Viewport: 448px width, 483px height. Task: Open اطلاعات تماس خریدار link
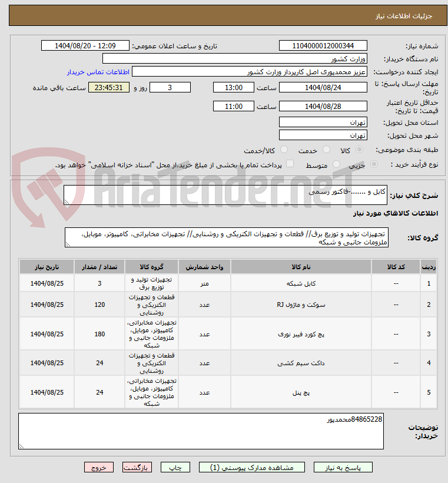(98, 72)
